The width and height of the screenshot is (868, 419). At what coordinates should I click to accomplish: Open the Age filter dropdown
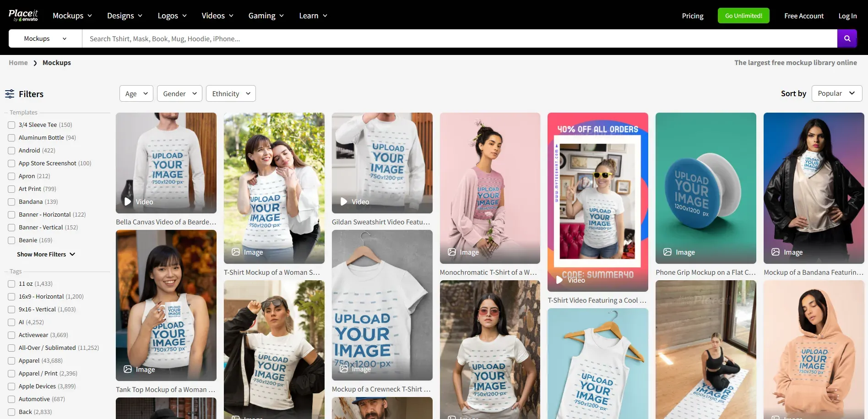coord(136,93)
